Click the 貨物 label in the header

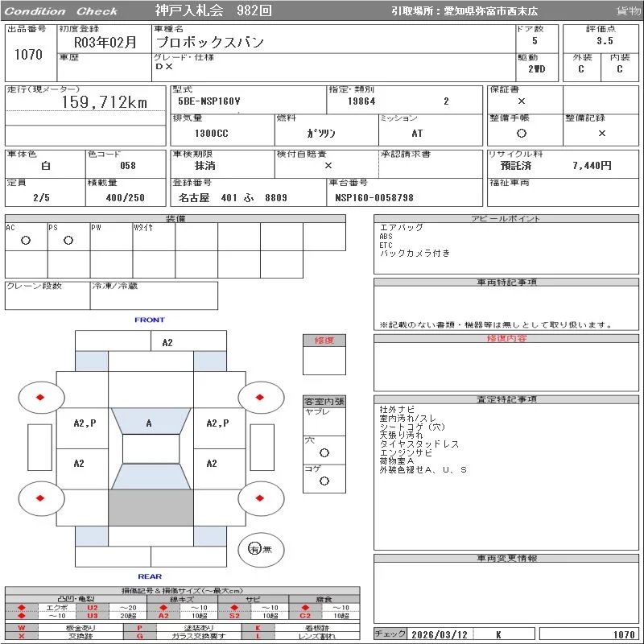pyautogui.click(x=628, y=11)
